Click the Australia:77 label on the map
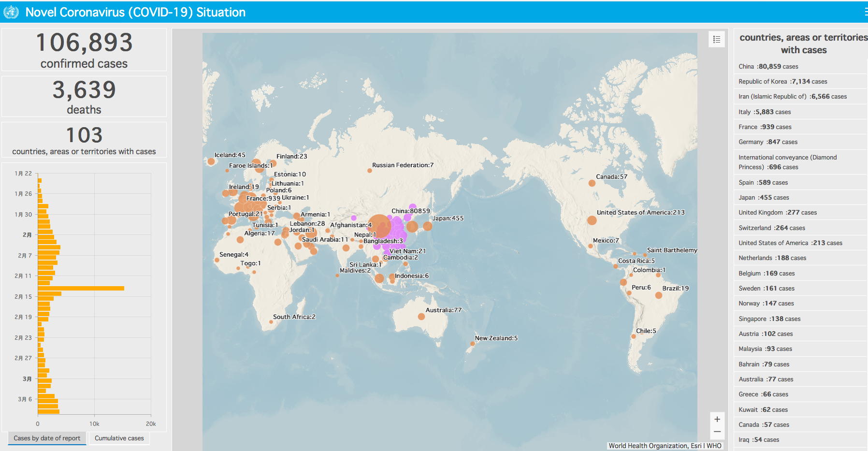This screenshot has height=451, width=868. click(x=443, y=310)
